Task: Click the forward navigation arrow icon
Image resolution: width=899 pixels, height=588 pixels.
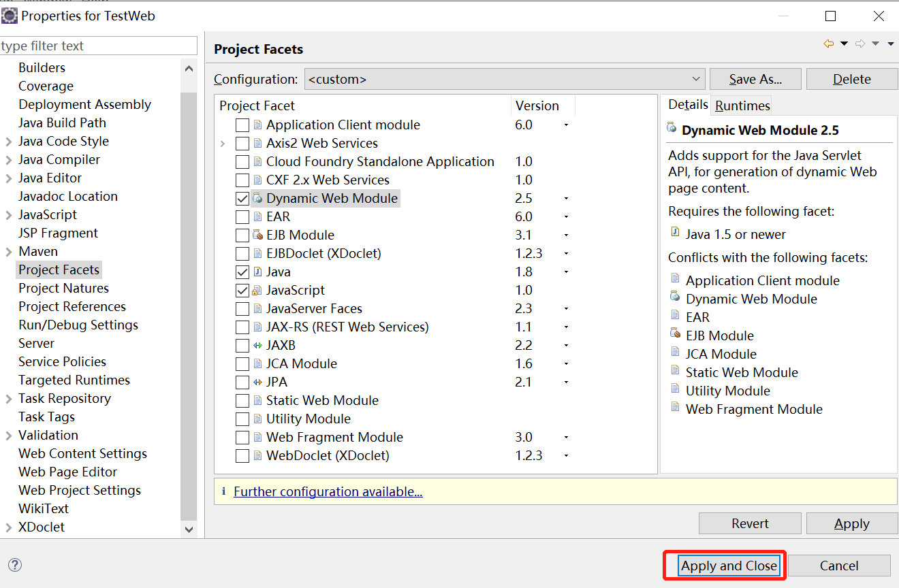Action: coord(860,44)
